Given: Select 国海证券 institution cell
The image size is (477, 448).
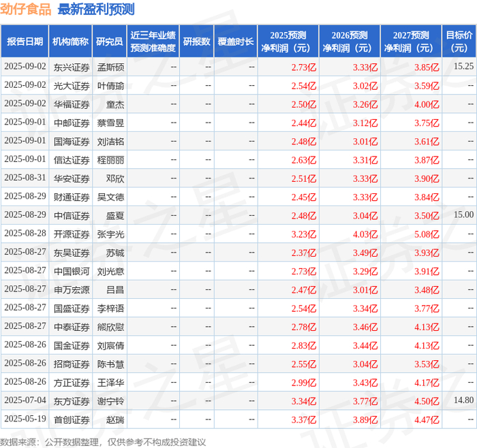Looking at the screenshot, I should (x=72, y=142).
